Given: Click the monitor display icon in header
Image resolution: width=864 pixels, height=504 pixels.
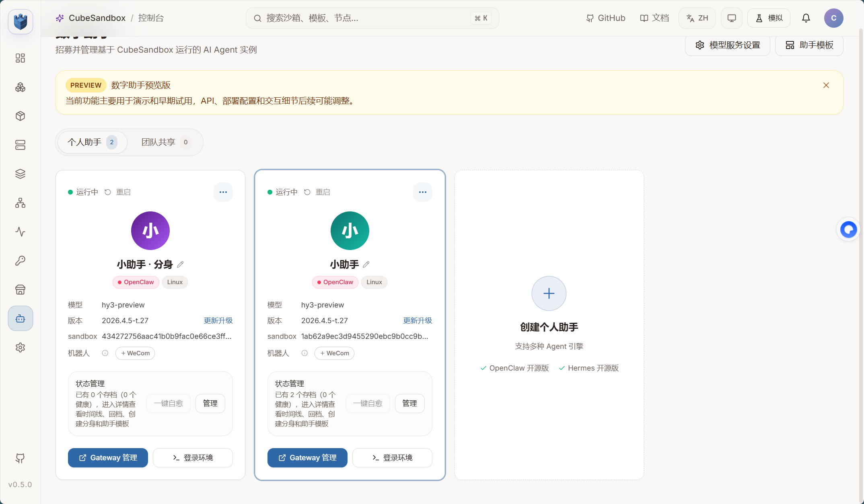Looking at the screenshot, I should pyautogui.click(x=732, y=18).
